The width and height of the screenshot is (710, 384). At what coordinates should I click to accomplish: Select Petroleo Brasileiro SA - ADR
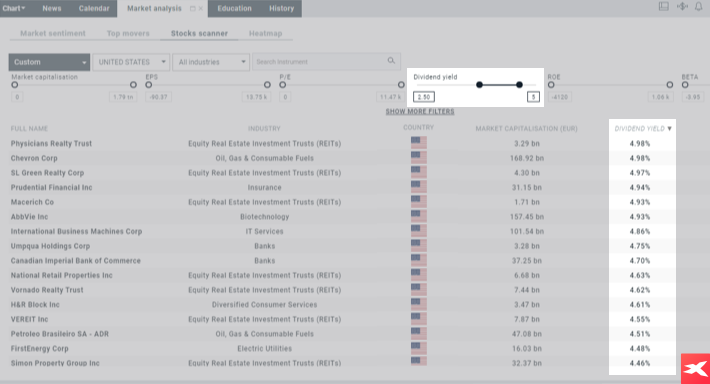tap(60, 334)
